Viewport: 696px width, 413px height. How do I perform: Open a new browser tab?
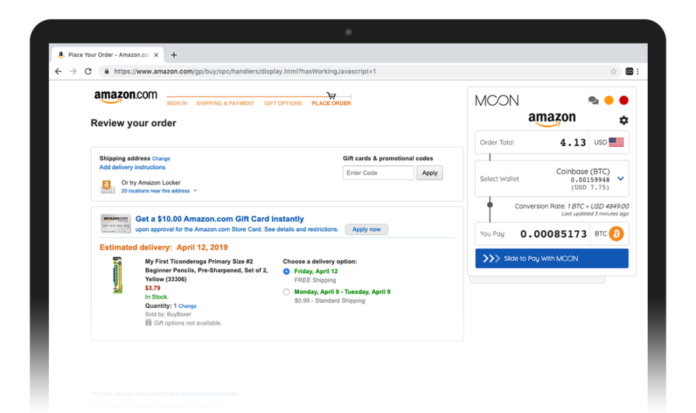pos(174,55)
